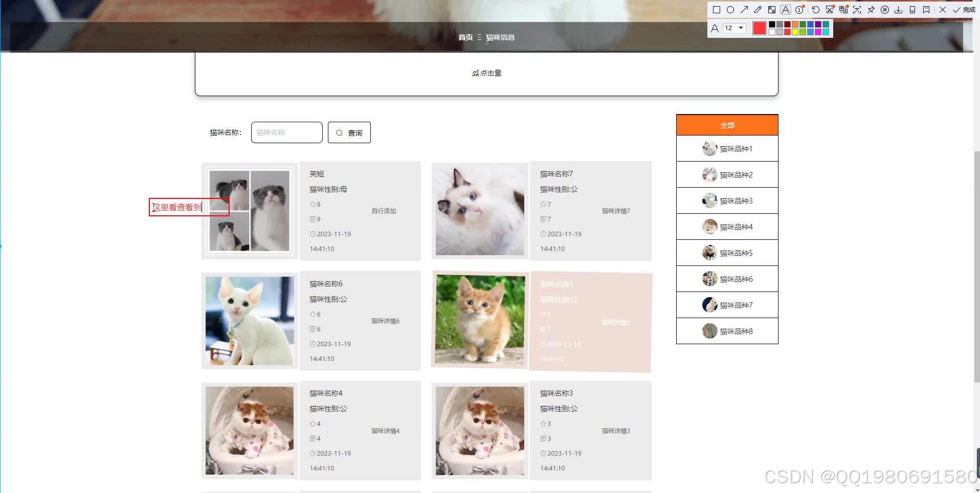
Task: Select the text annotation tool
Action: pyautogui.click(x=786, y=9)
